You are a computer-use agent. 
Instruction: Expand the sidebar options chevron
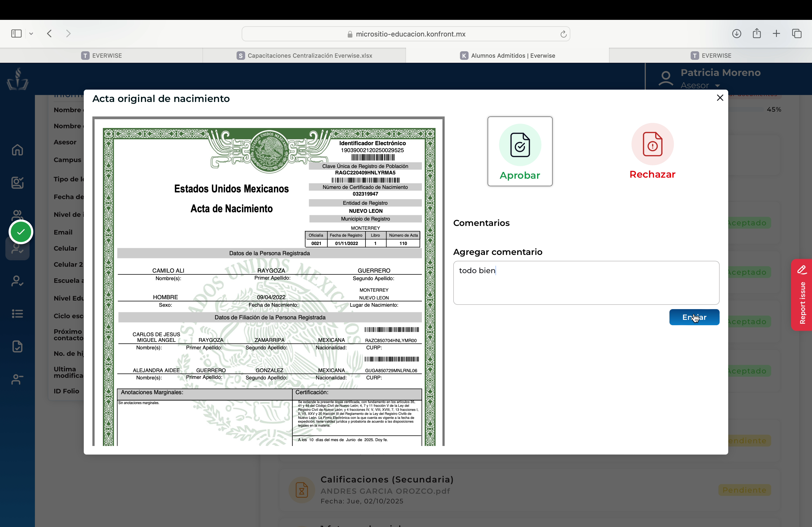31,33
